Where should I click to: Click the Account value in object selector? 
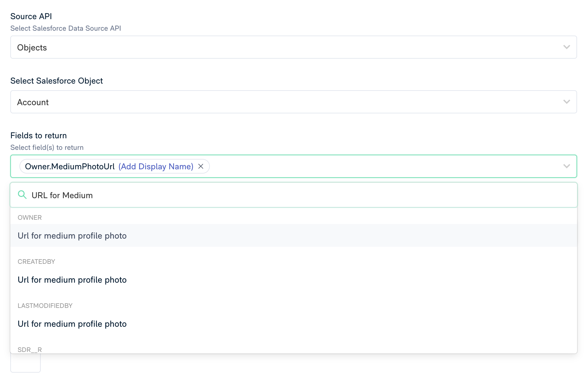click(x=33, y=102)
